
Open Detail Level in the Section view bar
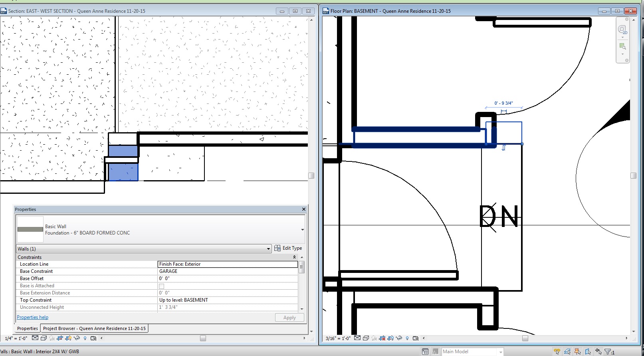(35, 338)
